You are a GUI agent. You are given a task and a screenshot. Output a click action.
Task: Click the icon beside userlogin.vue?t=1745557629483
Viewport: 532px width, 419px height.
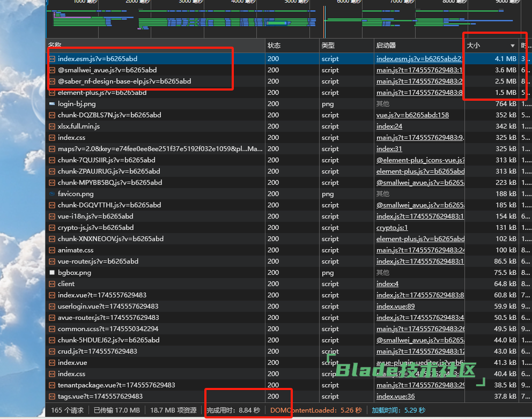(52, 306)
